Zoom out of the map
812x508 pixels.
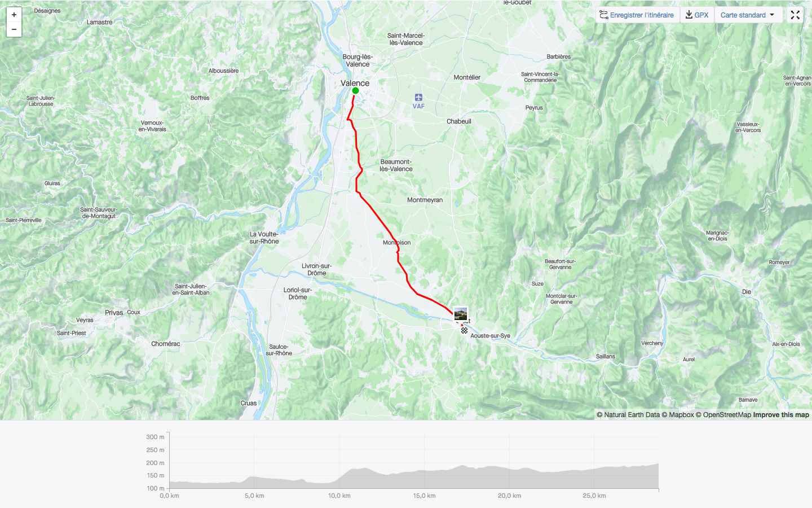click(x=14, y=29)
